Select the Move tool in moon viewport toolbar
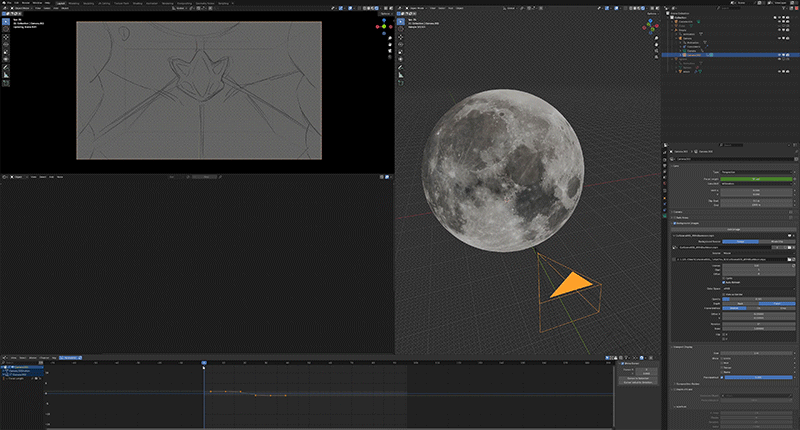The image size is (800, 430). point(401,37)
